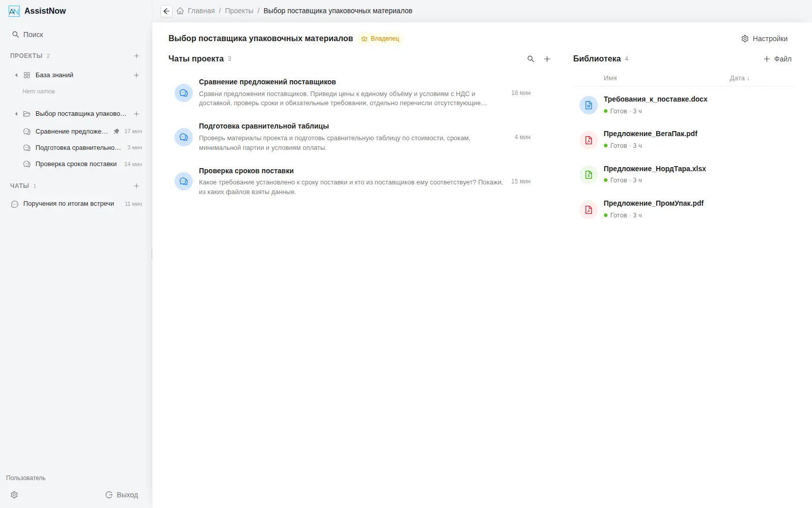
Task: Click Предложение_НордТара.xlsx spreadsheet icon
Action: coord(589,175)
